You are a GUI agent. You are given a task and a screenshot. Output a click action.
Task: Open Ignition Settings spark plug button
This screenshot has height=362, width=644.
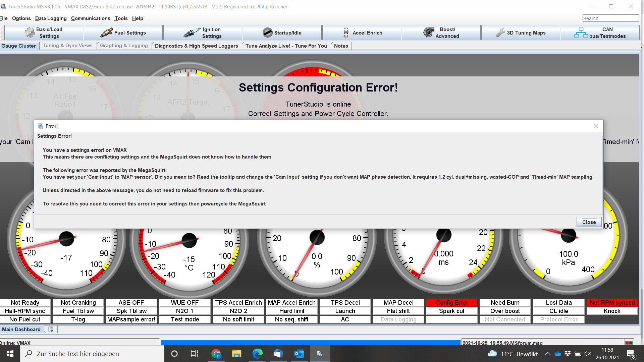click(203, 33)
